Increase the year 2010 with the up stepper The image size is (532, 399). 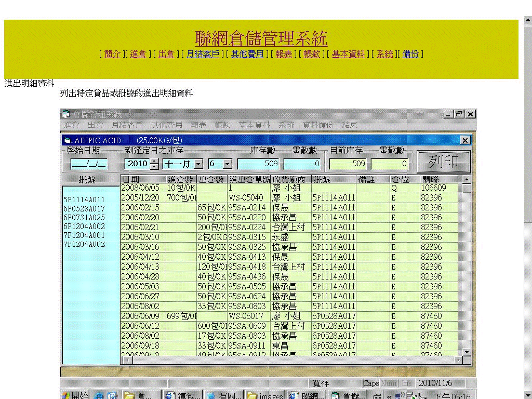(x=154, y=161)
